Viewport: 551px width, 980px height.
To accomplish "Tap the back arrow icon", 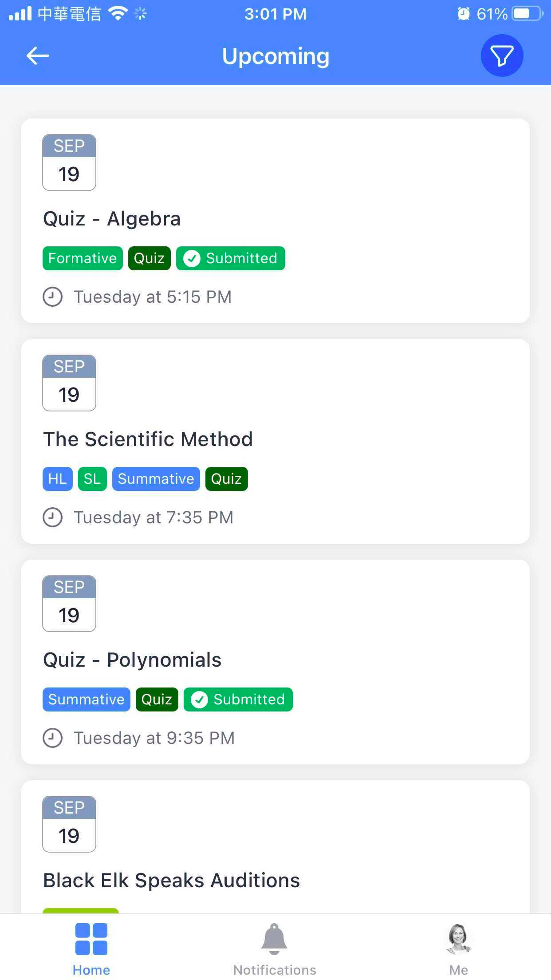I will click(38, 56).
